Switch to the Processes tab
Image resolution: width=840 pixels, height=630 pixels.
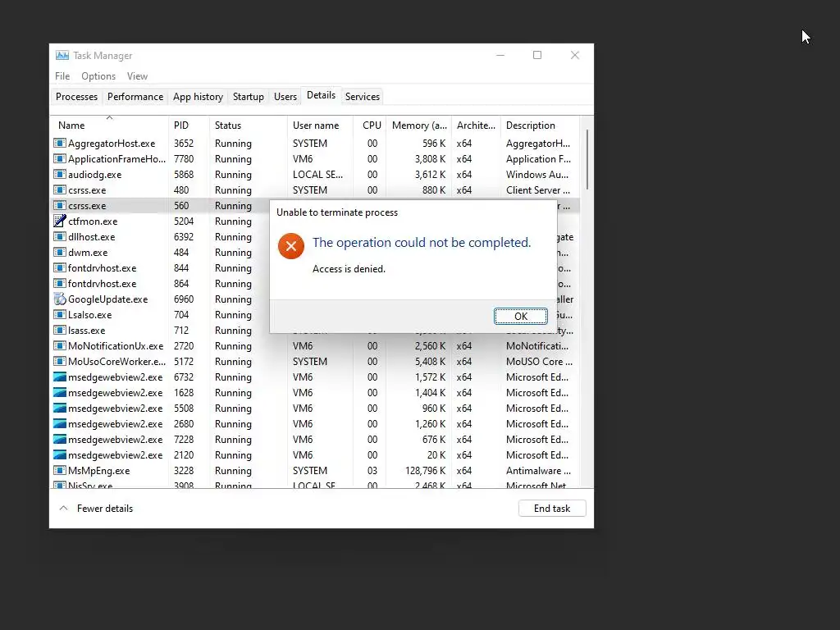(x=76, y=97)
